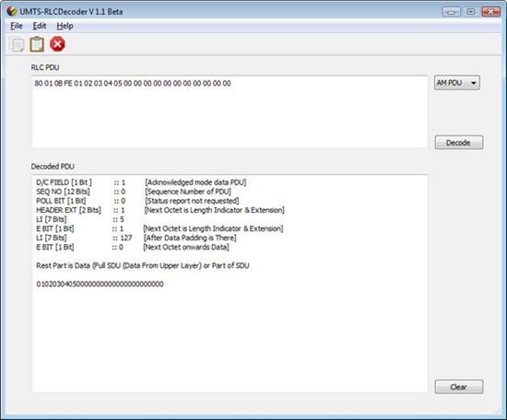507x420 pixels.
Task: Click the red X clear toolbar icon
Action: pos(57,44)
